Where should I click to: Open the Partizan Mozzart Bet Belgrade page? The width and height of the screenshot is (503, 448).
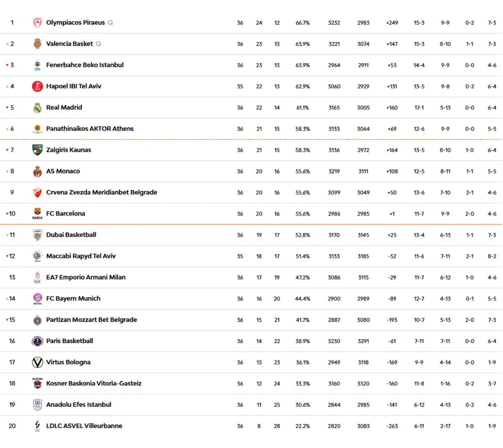pyautogui.click(x=91, y=320)
